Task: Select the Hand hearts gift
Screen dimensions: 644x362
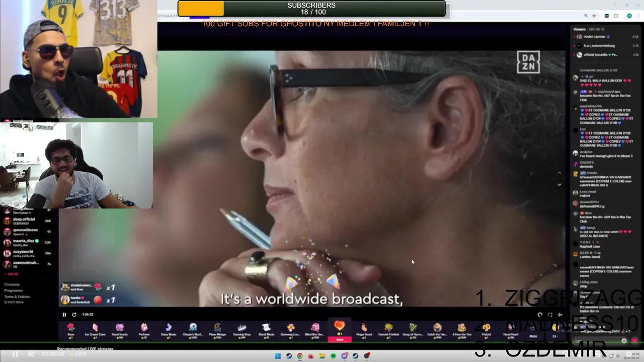Action: click(120, 330)
